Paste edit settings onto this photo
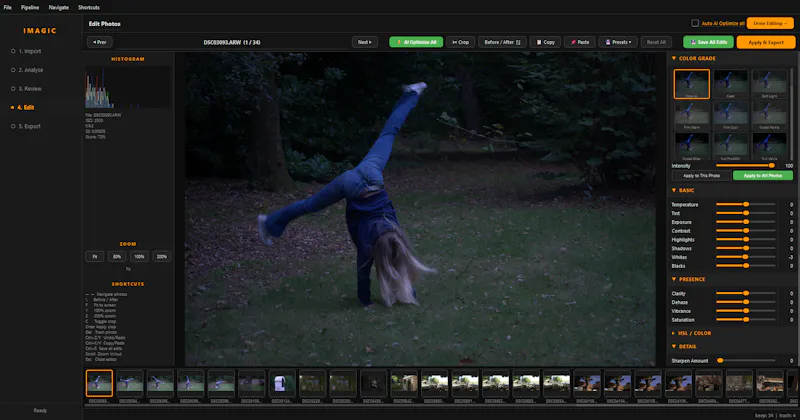The image size is (800, 420). click(580, 42)
